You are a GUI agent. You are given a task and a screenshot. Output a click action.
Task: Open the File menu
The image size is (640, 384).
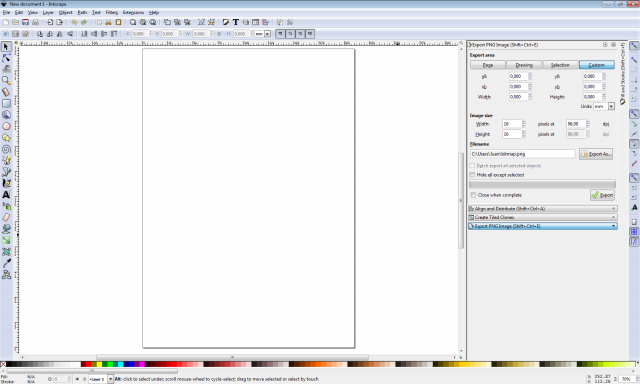point(6,13)
